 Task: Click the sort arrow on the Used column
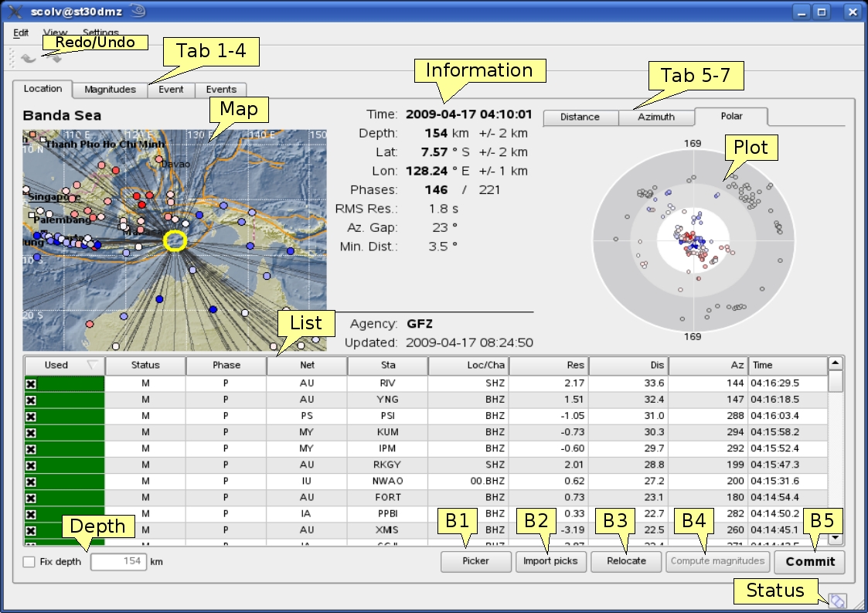click(93, 365)
